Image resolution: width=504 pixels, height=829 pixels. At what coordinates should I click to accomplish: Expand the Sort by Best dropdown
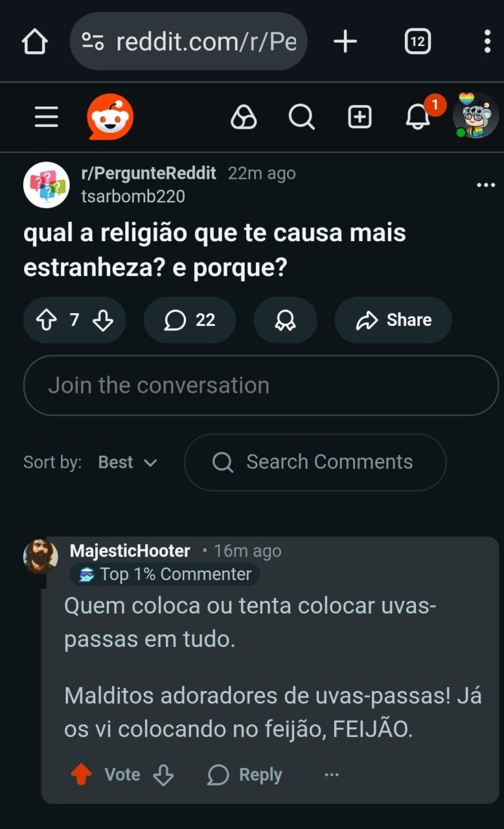(128, 462)
